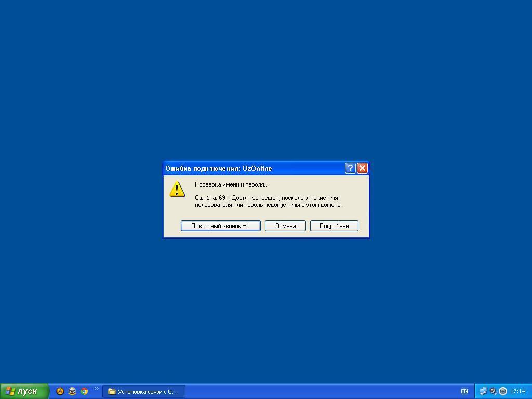Select the "Установка связи с U..." taskbar button
This screenshot has width=532, height=399.
coord(143,391)
